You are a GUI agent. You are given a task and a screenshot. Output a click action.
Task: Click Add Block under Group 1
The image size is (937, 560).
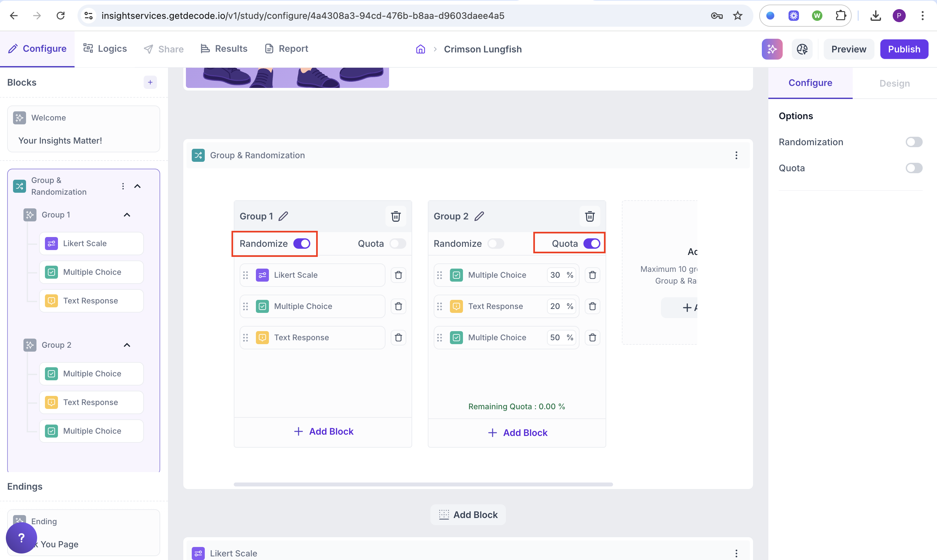(323, 431)
